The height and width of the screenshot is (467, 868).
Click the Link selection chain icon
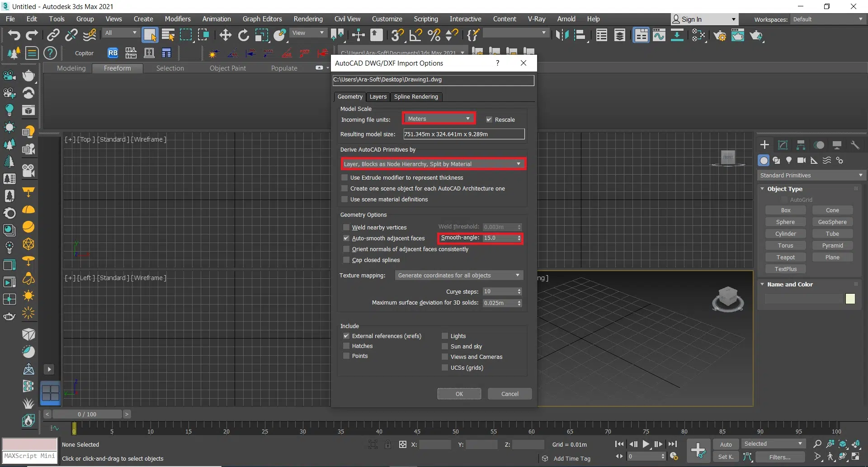pyautogui.click(x=53, y=35)
